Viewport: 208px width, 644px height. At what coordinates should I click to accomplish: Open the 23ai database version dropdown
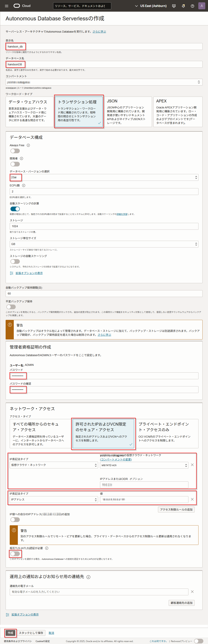pyautogui.click(x=104, y=177)
